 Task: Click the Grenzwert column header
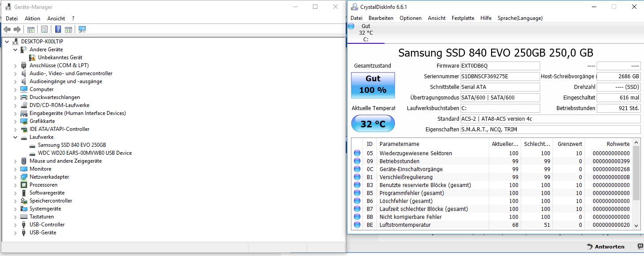tap(569, 144)
